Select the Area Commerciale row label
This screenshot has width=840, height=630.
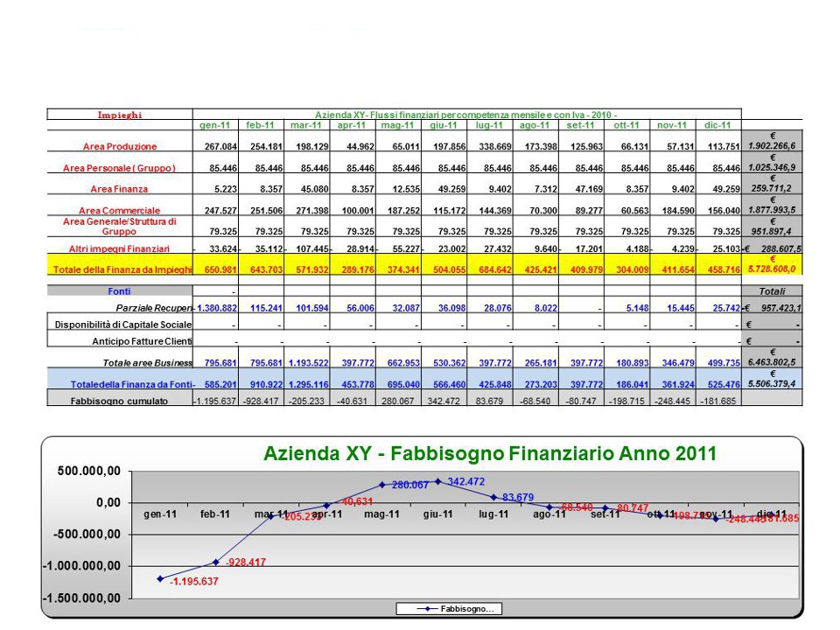[120, 210]
